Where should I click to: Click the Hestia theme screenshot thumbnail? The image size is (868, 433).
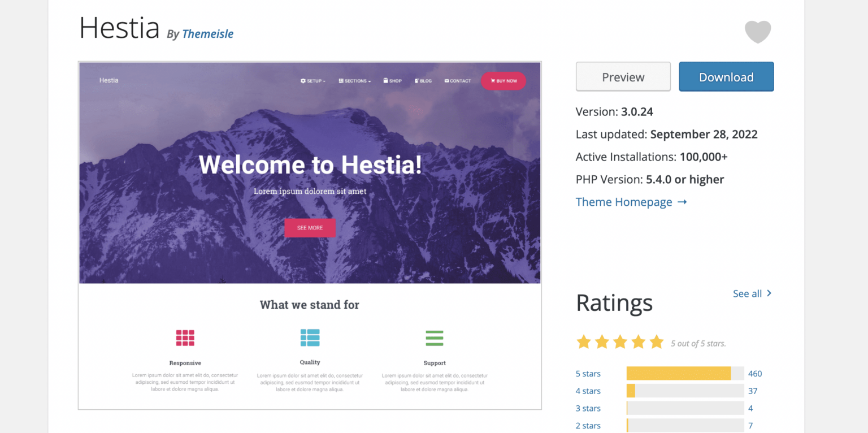310,235
